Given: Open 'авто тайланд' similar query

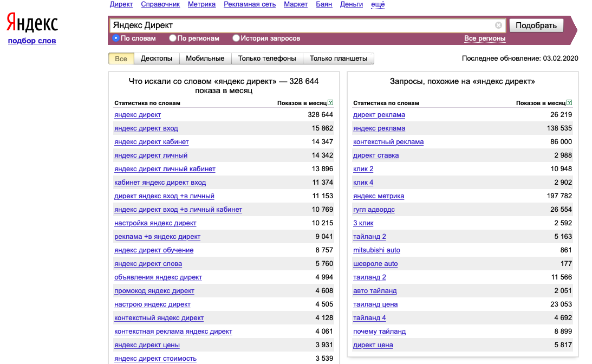Looking at the screenshot, I should tap(375, 291).
